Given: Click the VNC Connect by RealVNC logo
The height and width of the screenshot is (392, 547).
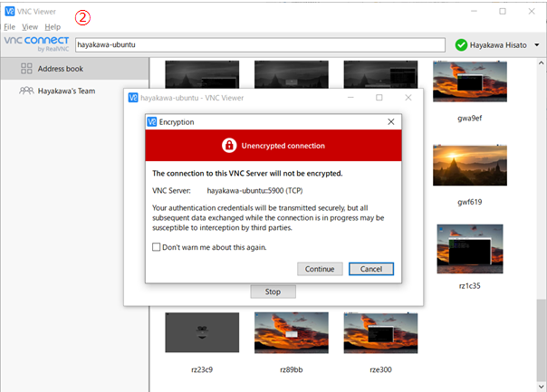Looking at the screenshot, I should point(35,44).
